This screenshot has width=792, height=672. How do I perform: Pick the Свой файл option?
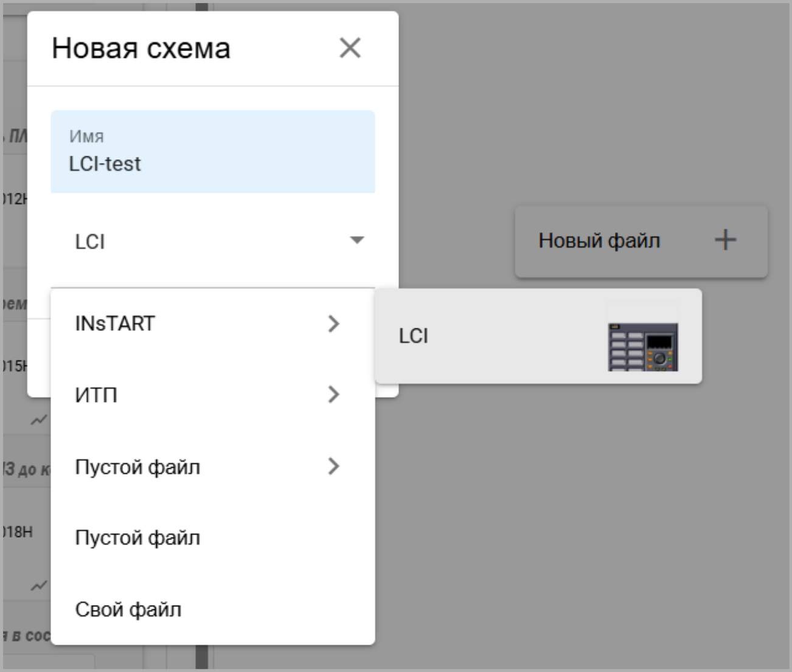128,609
